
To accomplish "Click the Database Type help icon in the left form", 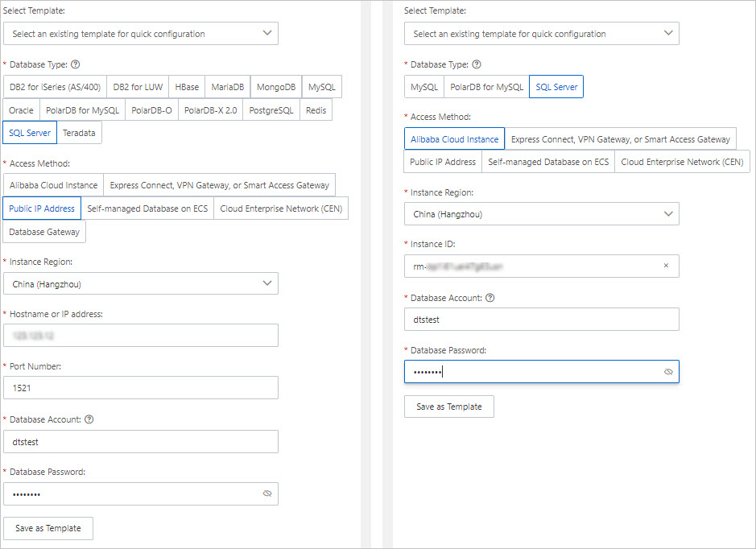I will pos(76,64).
